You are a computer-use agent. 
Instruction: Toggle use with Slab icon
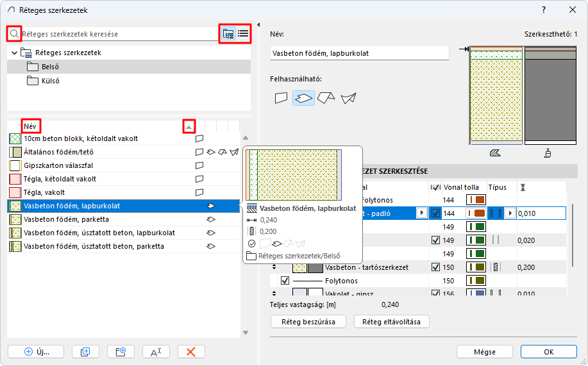(303, 98)
